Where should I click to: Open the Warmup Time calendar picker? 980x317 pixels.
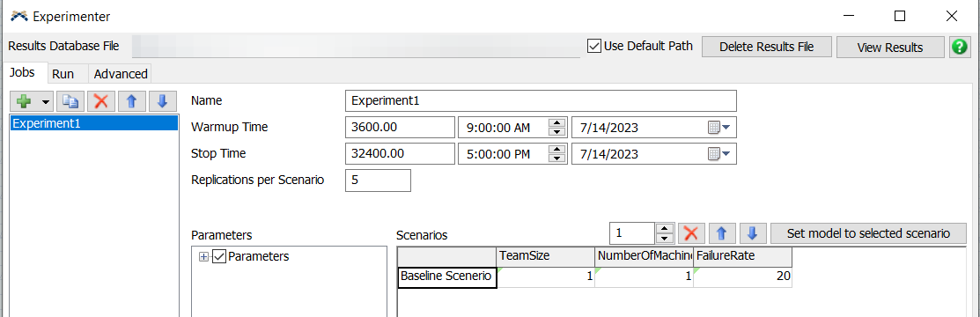pos(718,128)
